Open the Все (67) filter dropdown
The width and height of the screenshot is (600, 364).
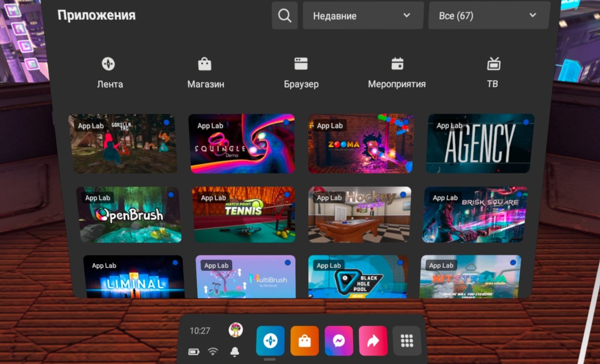coord(489,15)
